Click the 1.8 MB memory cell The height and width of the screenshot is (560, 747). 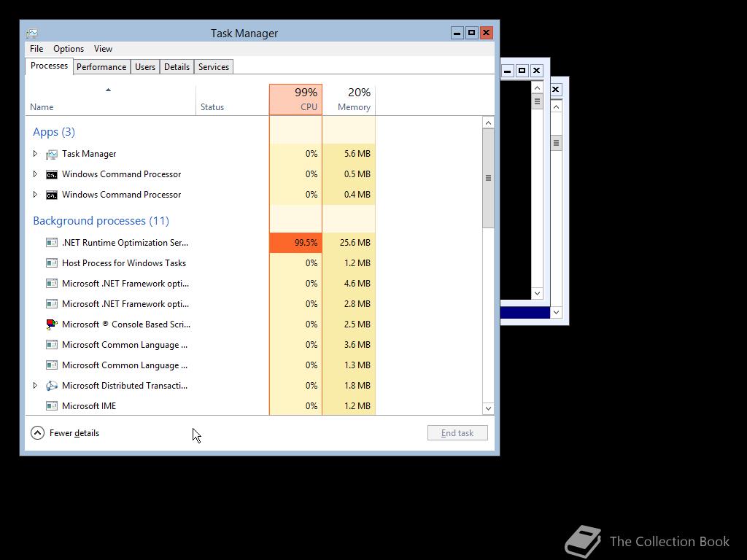pyautogui.click(x=349, y=386)
